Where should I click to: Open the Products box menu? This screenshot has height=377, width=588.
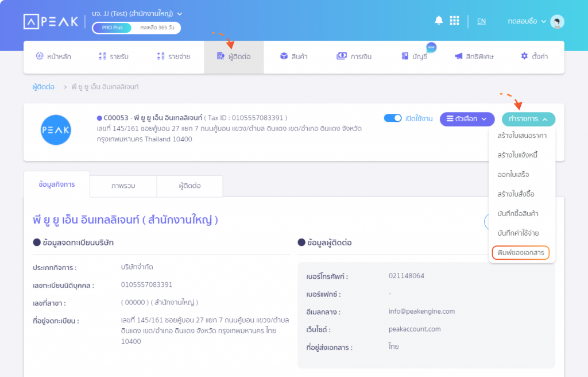pyautogui.click(x=293, y=56)
